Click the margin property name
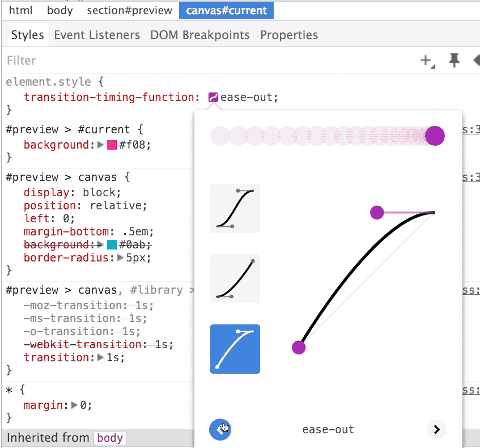 point(43,405)
